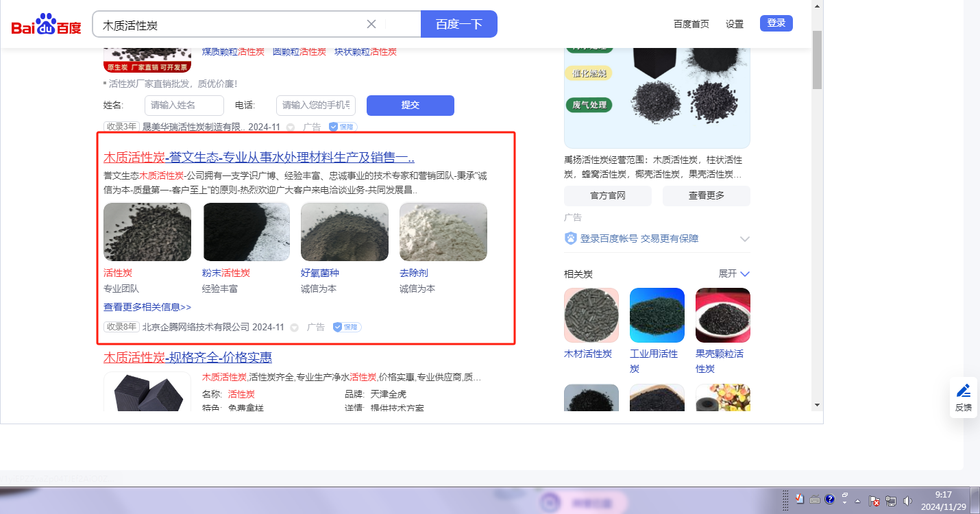Click the 去除剂 link

tap(414, 273)
